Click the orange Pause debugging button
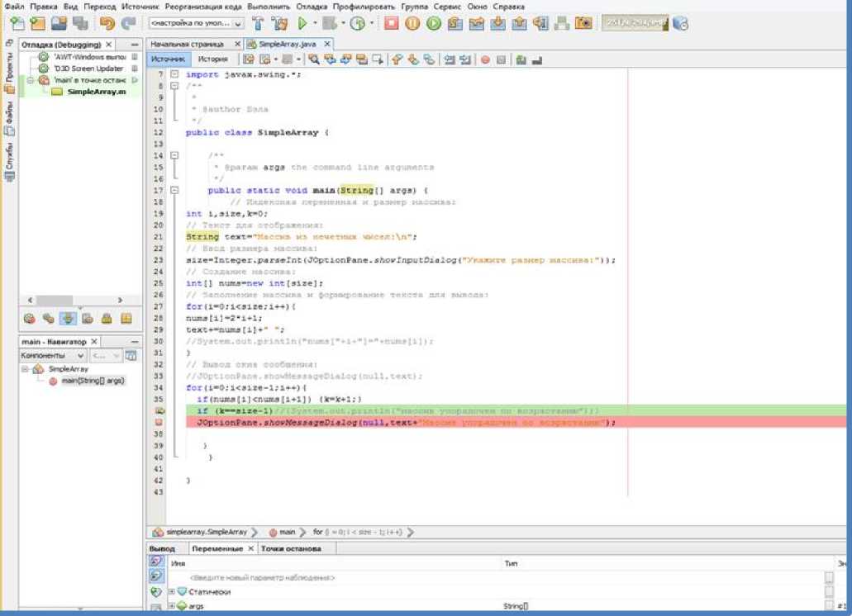The height and width of the screenshot is (616, 852). pyautogui.click(x=412, y=24)
